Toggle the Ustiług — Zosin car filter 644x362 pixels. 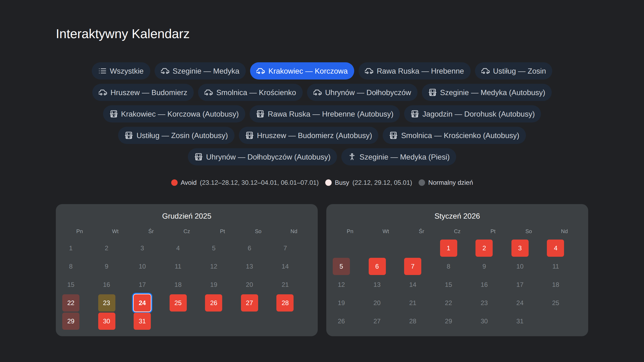coord(513,71)
